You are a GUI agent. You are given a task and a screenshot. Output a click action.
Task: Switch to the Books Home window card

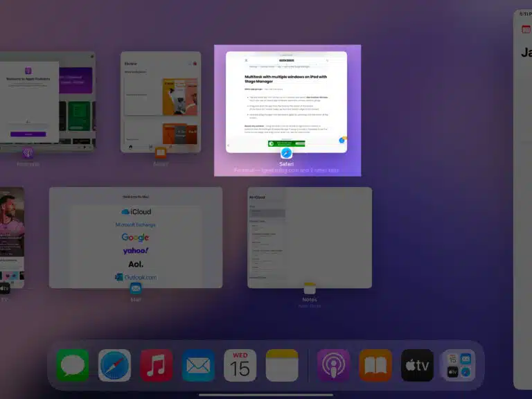point(161,101)
